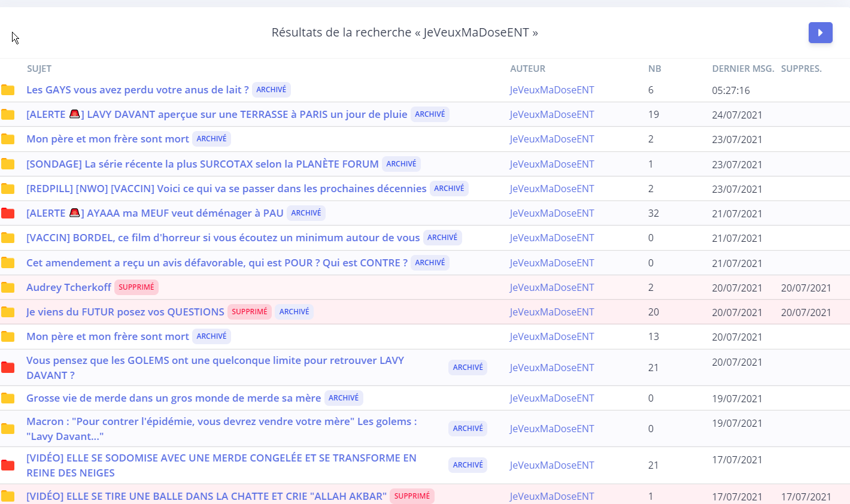Screen dimensions: 850x504
Task: Click folder icon beside '[VACCIN] BORDEL' topic
Action: click(x=8, y=238)
